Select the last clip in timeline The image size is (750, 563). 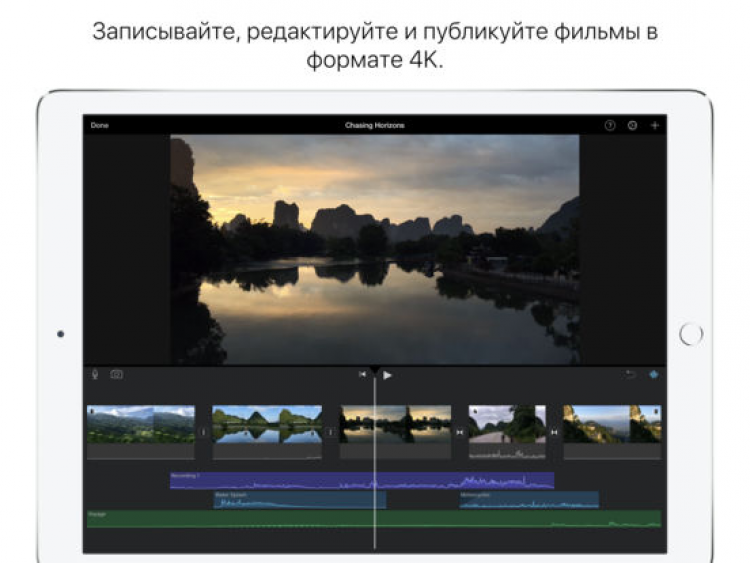point(612,425)
